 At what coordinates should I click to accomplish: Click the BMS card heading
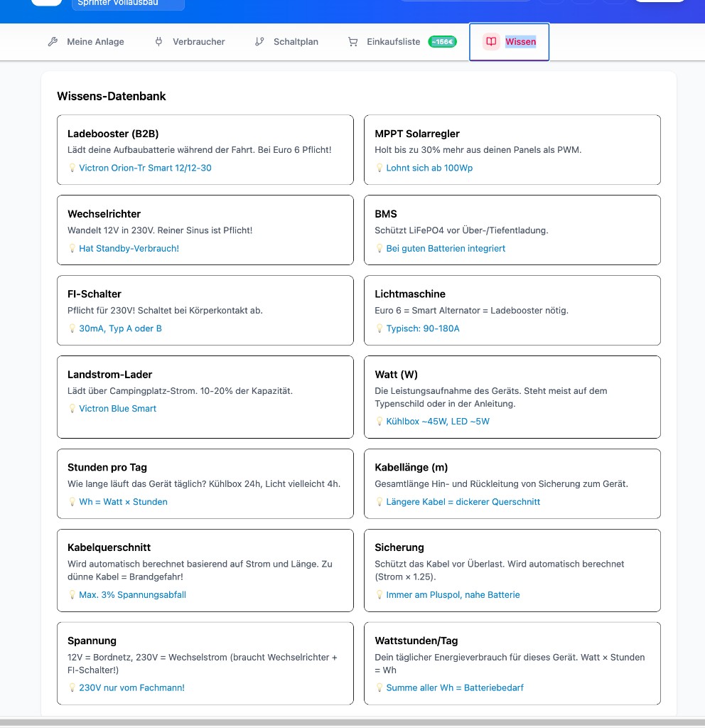pos(386,214)
